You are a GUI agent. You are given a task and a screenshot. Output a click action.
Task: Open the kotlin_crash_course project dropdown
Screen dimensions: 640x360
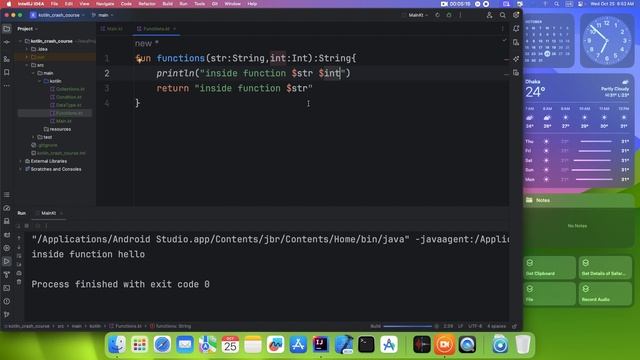[58, 15]
